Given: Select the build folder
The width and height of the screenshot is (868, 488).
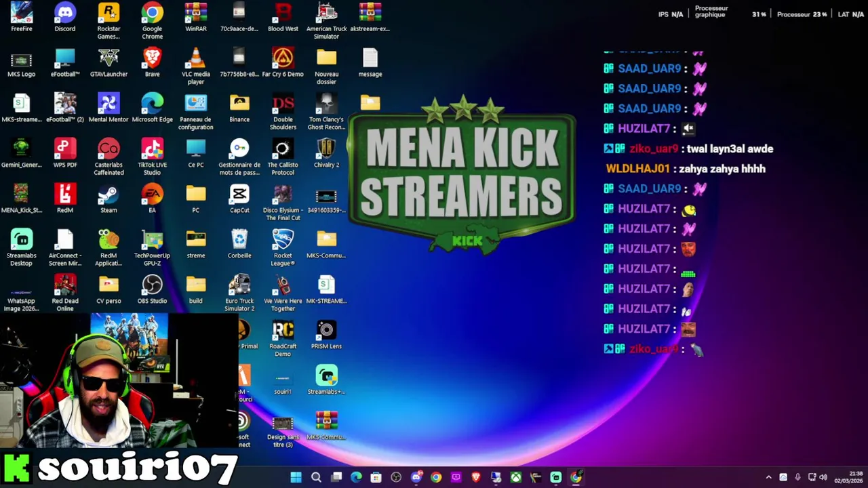Looking at the screenshot, I should pos(196,290).
